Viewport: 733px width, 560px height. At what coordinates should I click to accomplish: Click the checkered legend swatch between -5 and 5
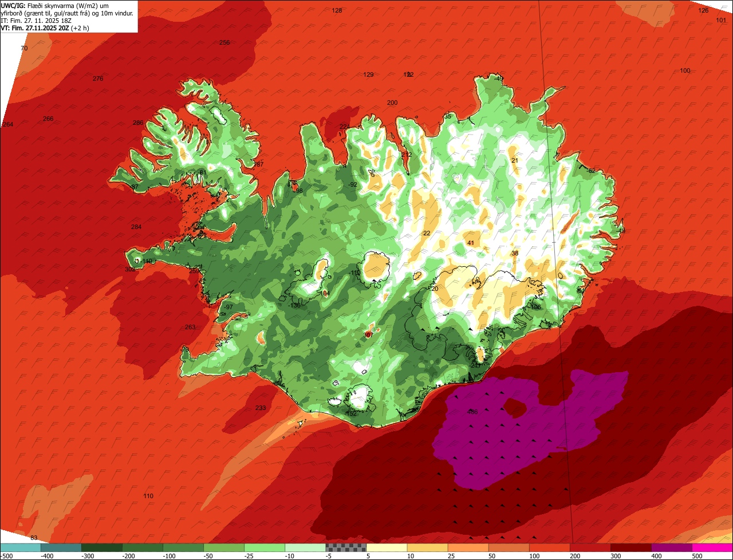(x=346, y=547)
